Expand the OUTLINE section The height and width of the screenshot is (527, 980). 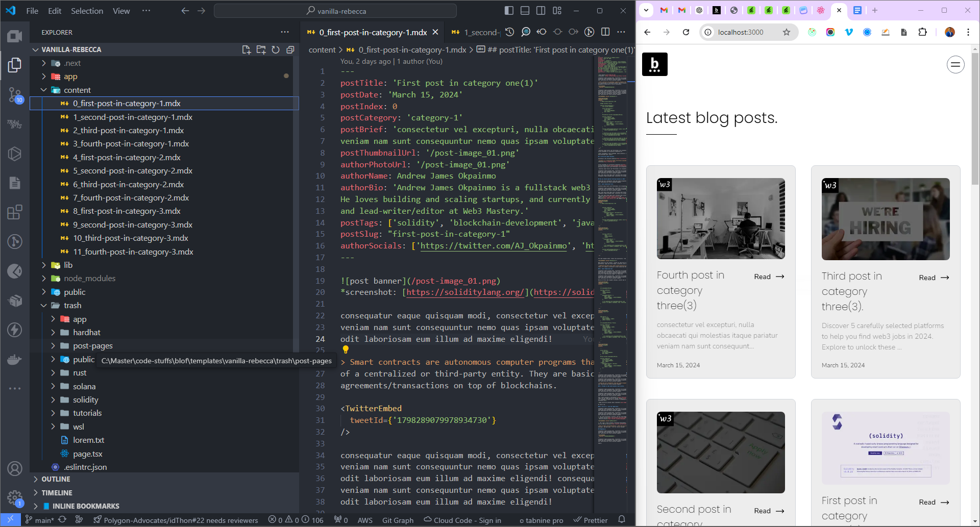[164, 479]
